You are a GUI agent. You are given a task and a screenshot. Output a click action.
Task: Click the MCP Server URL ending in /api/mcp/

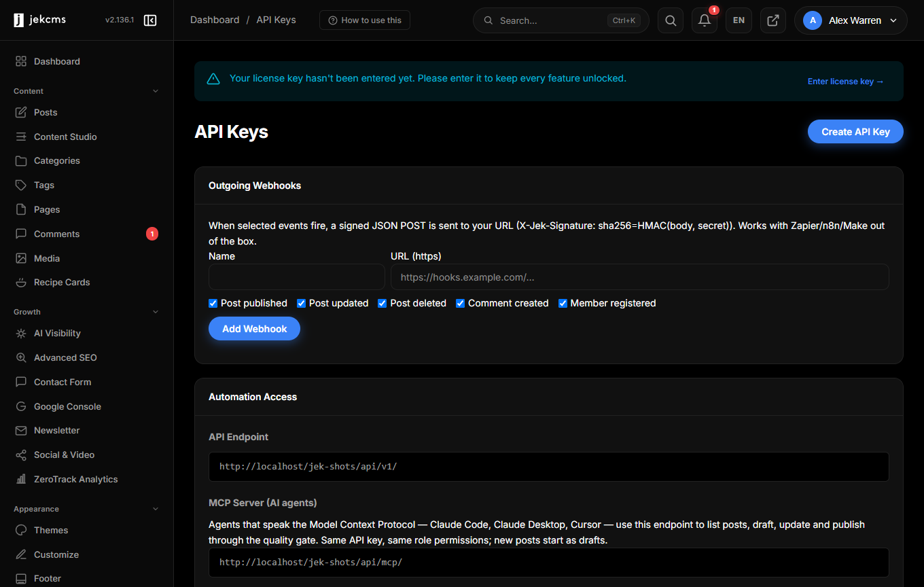[549, 563]
